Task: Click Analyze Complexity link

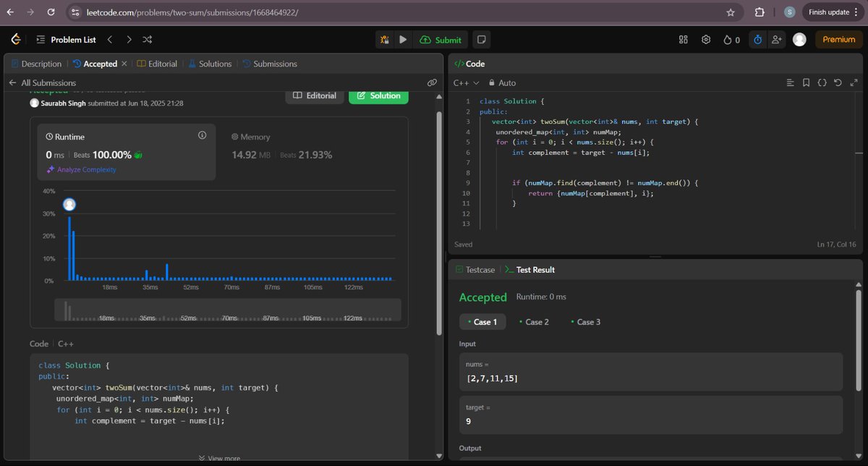Action: click(81, 169)
